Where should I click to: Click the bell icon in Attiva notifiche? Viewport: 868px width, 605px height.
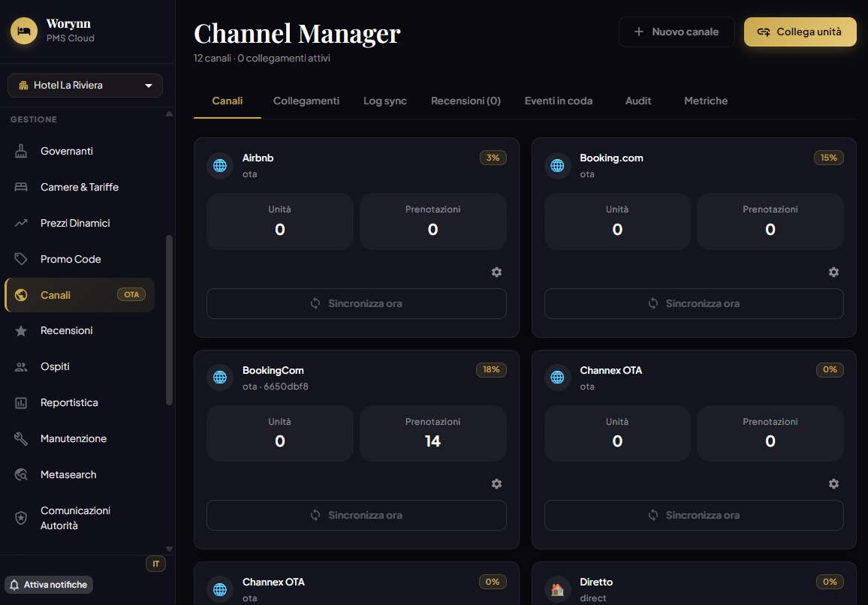click(x=14, y=585)
